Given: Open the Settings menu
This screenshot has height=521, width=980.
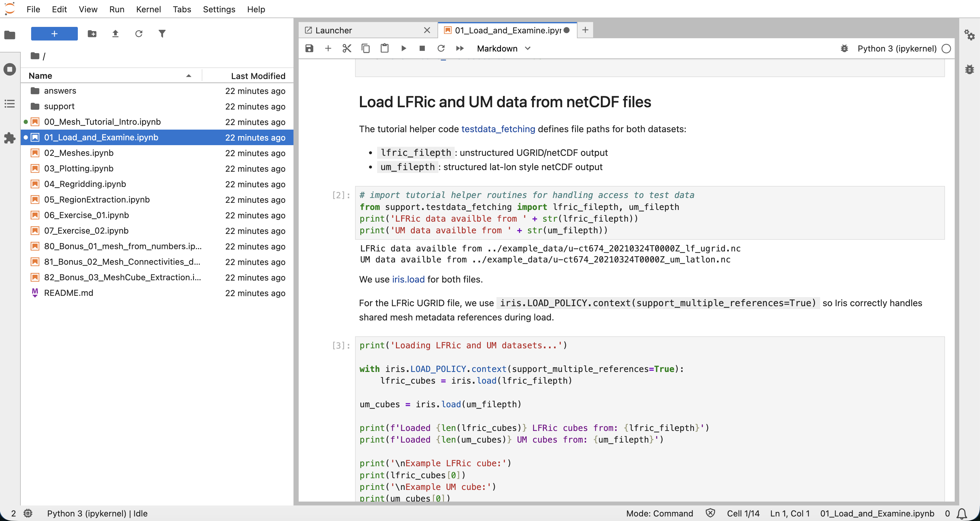Looking at the screenshot, I should (x=219, y=9).
